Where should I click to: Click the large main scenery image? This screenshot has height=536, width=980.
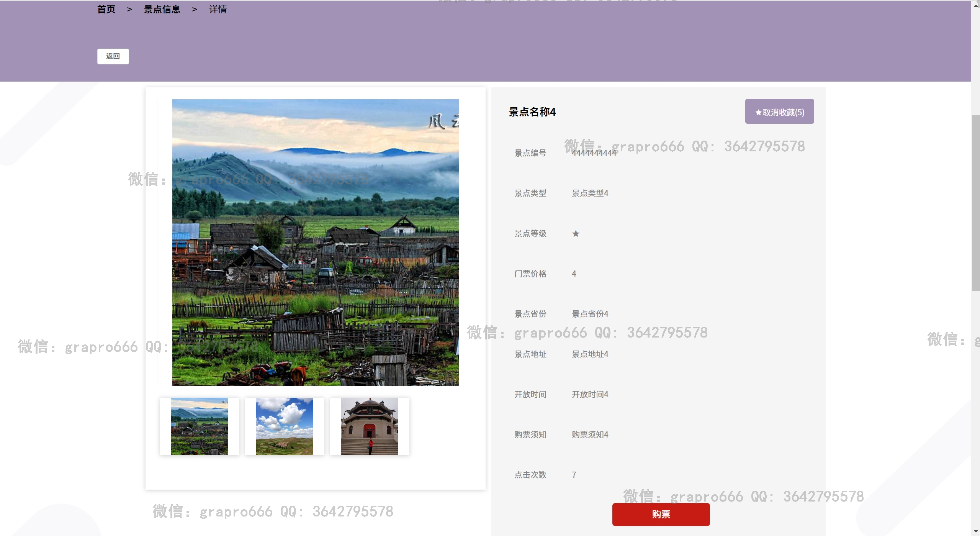[x=315, y=242]
